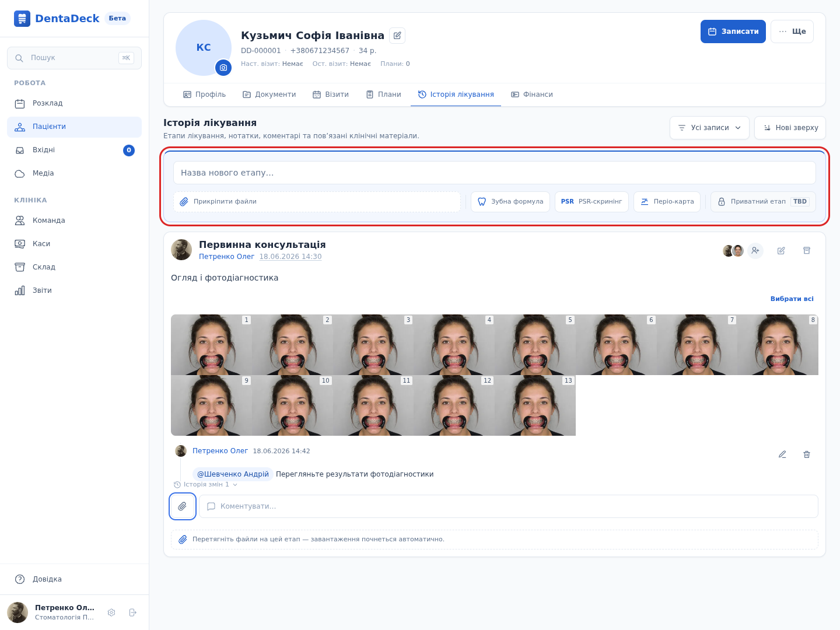
Task: Focus the Назва нового етапу field
Action: point(495,173)
